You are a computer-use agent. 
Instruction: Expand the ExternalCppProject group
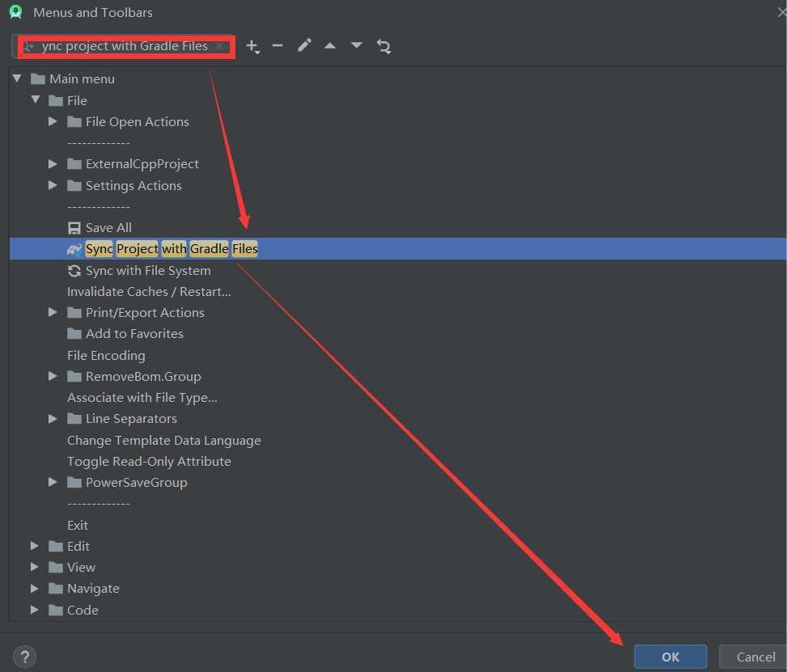tap(53, 163)
